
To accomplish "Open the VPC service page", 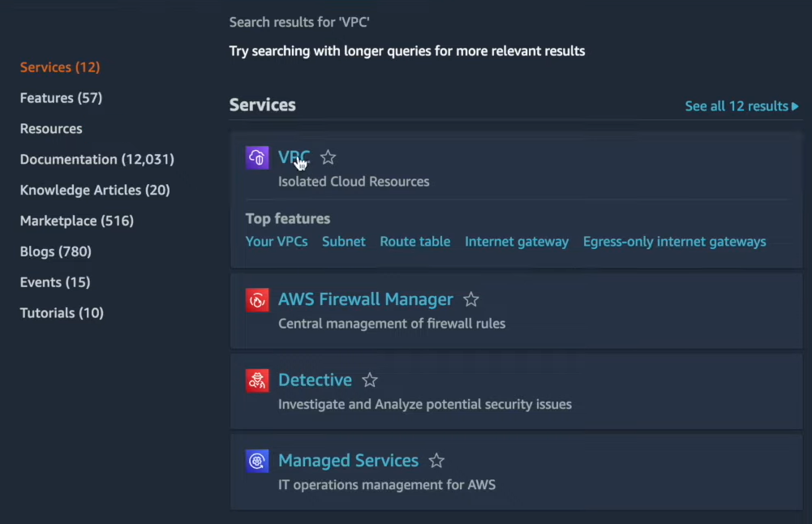I will tap(293, 157).
